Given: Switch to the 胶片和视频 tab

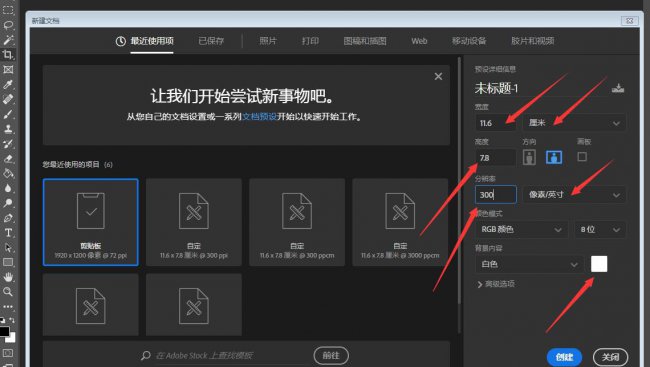Looking at the screenshot, I should point(533,41).
